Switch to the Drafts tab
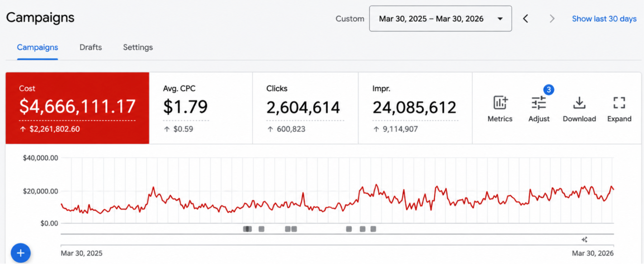The width and height of the screenshot is (644, 264). 91,47
